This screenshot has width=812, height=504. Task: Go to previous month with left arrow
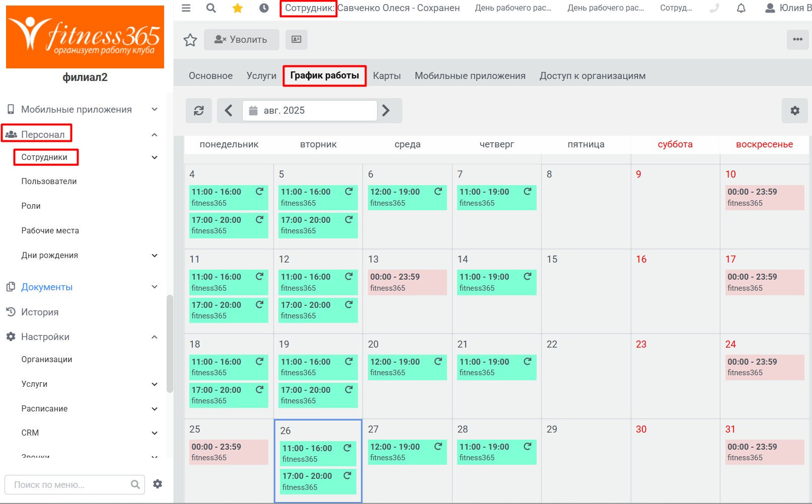[x=229, y=111]
